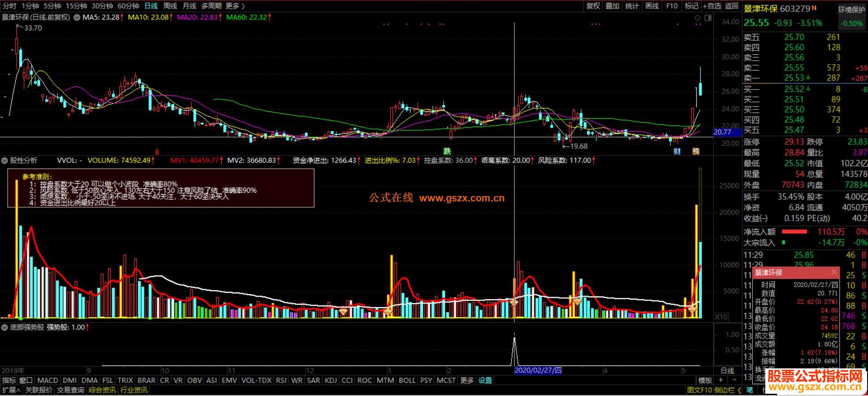The height and width of the screenshot is (396, 868).
Task: Switch to the 30分钟 period tab
Action: pyautogui.click(x=102, y=6)
